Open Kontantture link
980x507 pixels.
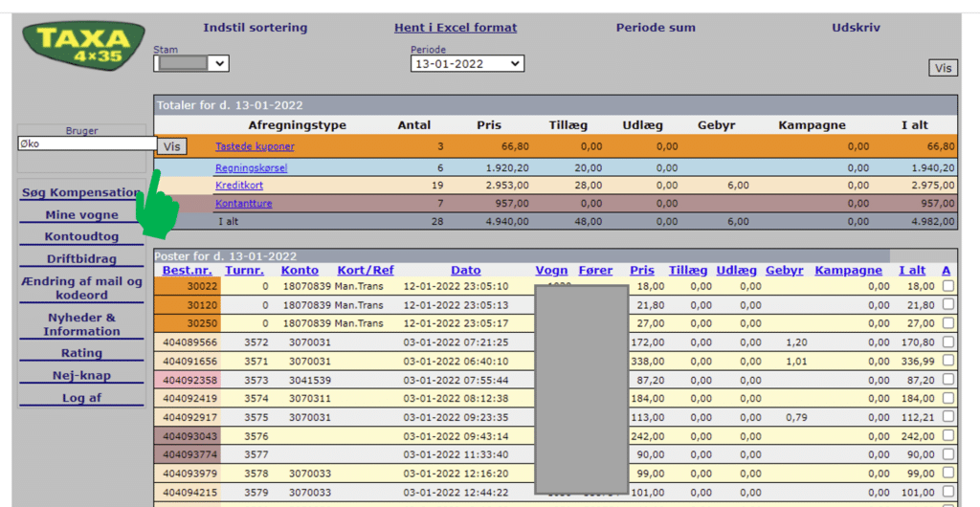coord(244,204)
